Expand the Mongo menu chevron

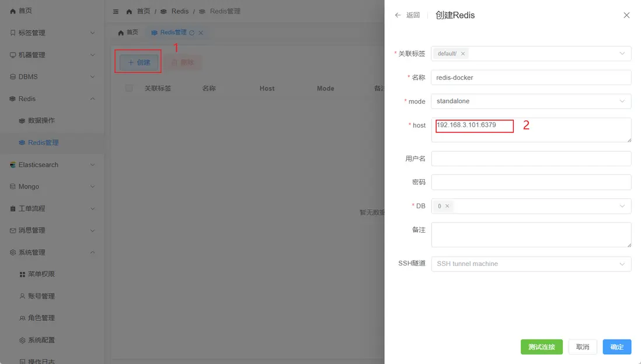tap(92, 186)
